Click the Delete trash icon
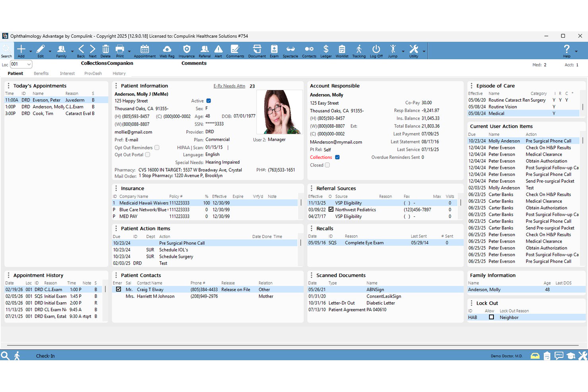The height and width of the screenshot is (392, 588). point(106,49)
